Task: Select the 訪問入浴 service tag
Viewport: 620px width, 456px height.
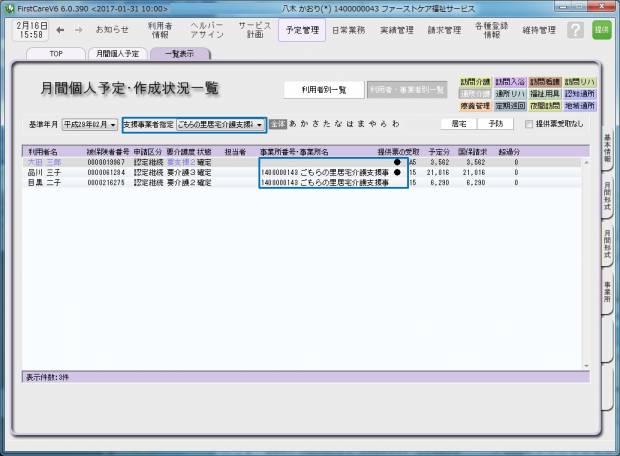Action: [x=509, y=81]
